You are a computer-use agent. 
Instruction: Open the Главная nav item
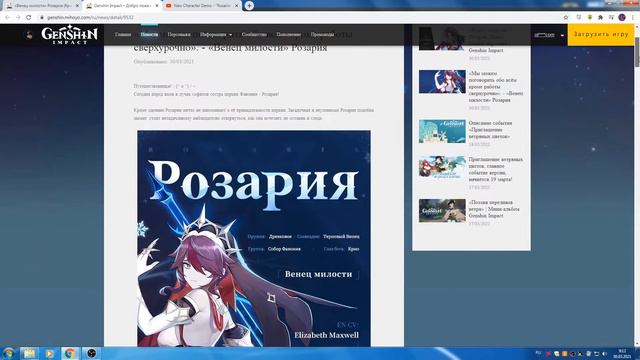pos(123,35)
